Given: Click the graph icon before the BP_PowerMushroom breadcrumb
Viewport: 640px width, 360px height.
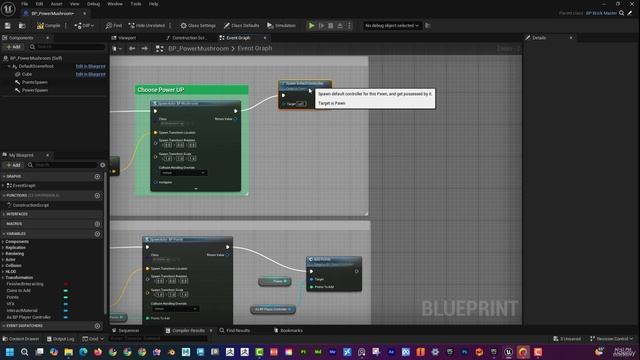Looking at the screenshot, I should [160, 49].
